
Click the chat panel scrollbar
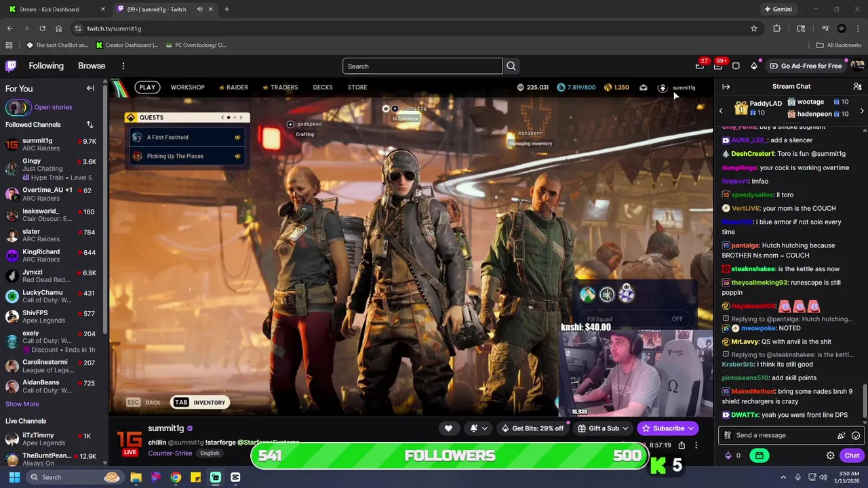coord(865,401)
